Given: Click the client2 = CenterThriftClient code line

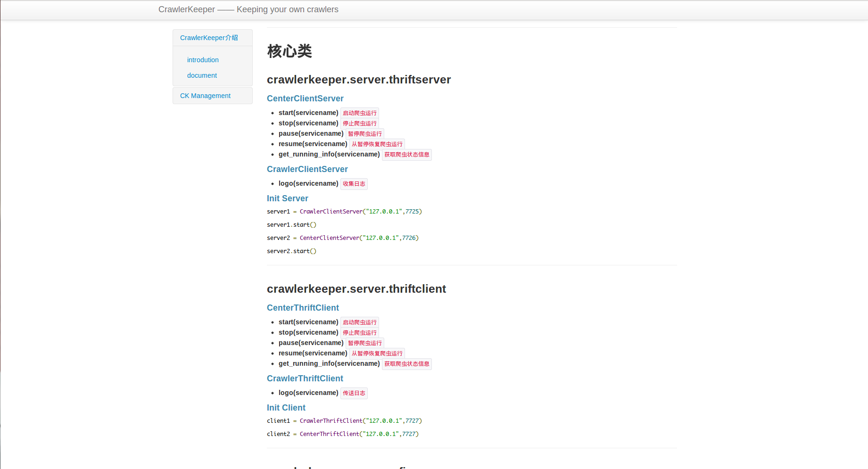Looking at the screenshot, I should click(x=342, y=434).
